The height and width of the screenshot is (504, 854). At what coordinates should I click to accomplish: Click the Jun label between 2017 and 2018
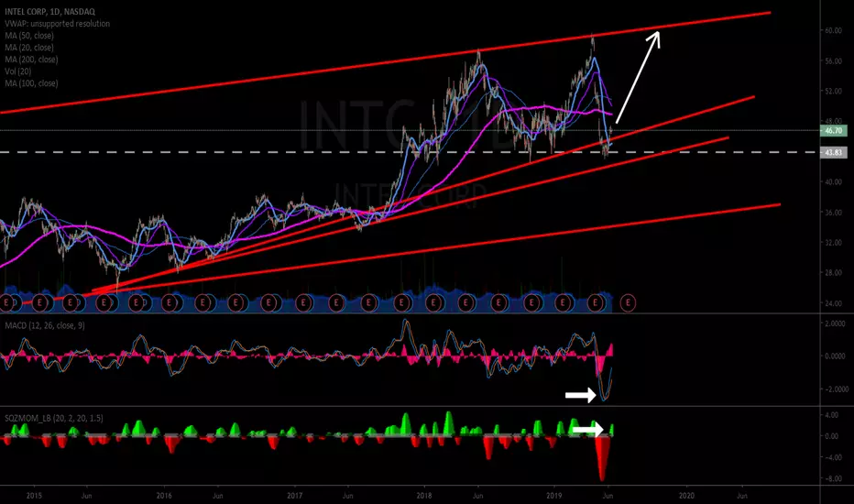click(x=347, y=496)
